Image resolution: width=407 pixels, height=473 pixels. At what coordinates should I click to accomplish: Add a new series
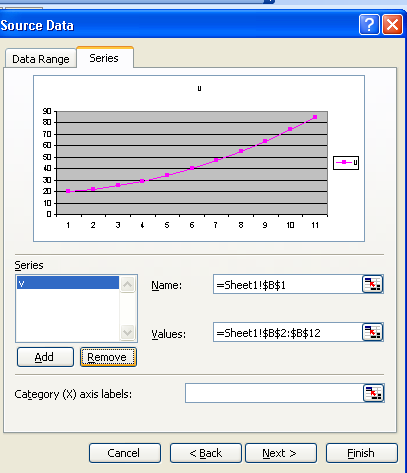45,357
